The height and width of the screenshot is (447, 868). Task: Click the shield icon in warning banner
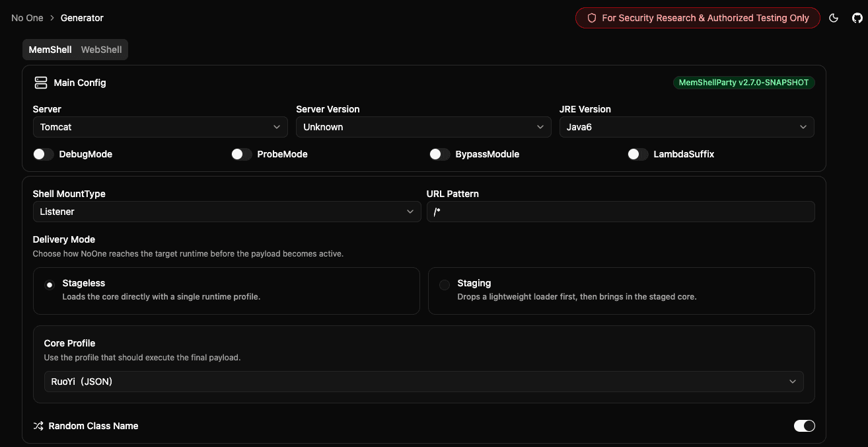[592, 19]
